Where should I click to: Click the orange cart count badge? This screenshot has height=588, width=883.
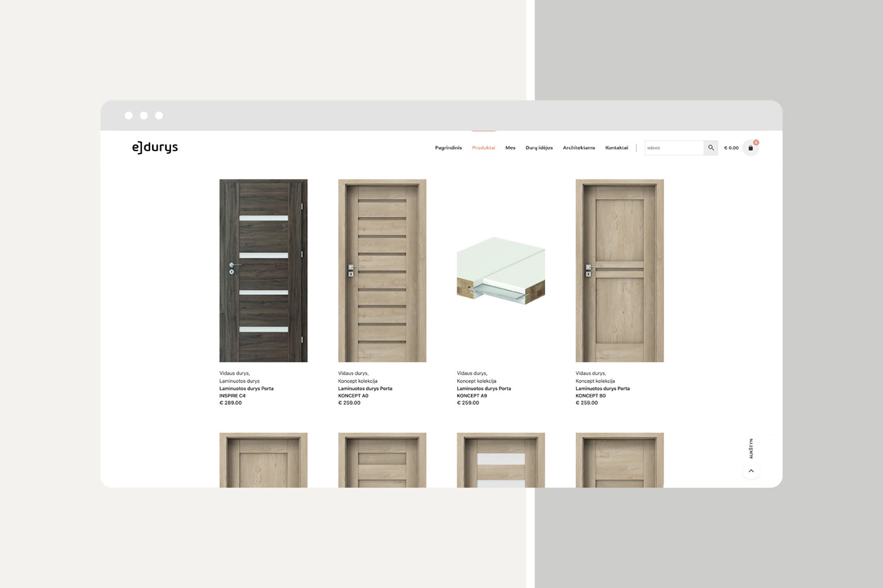(756, 142)
